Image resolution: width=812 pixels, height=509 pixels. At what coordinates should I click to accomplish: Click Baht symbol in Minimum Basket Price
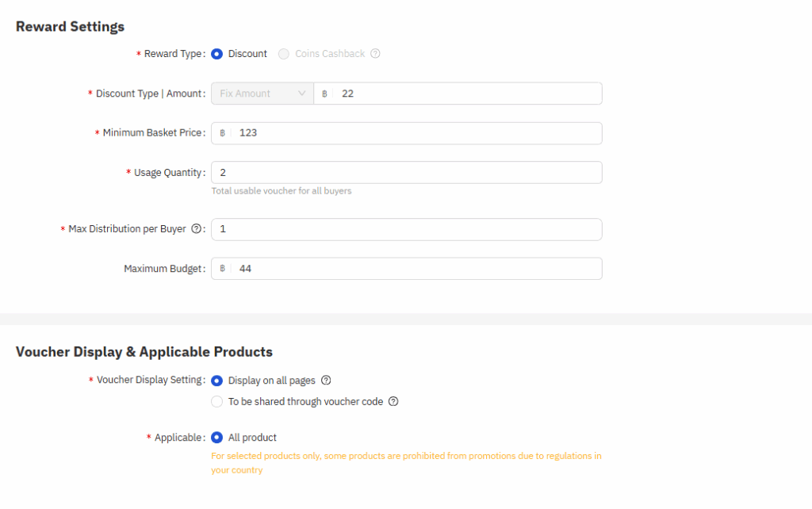pyautogui.click(x=223, y=133)
